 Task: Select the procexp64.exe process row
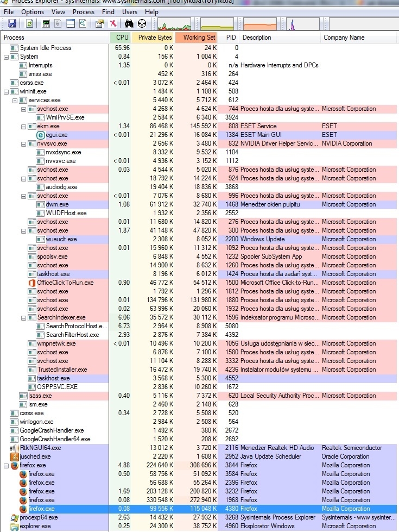pos(199,517)
